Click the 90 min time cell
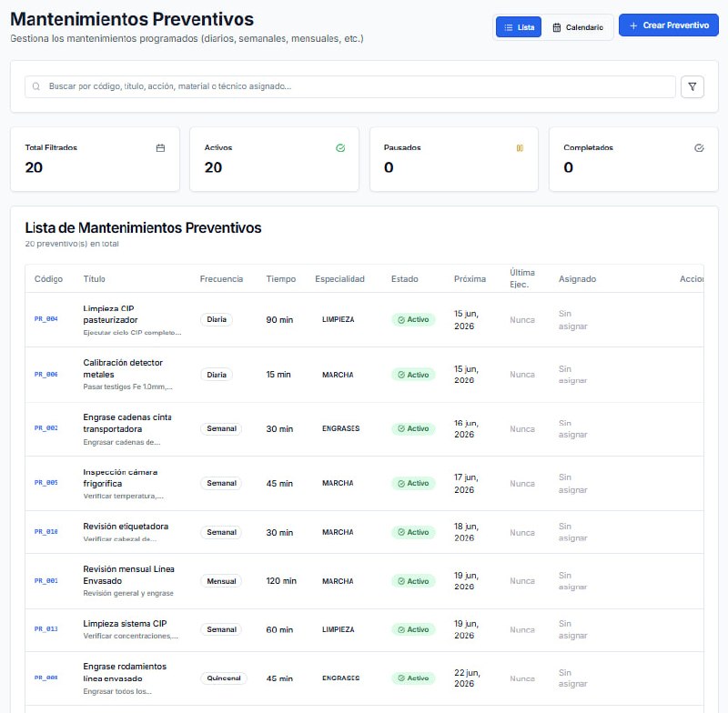Viewport: 728px width, 713px height. (279, 319)
